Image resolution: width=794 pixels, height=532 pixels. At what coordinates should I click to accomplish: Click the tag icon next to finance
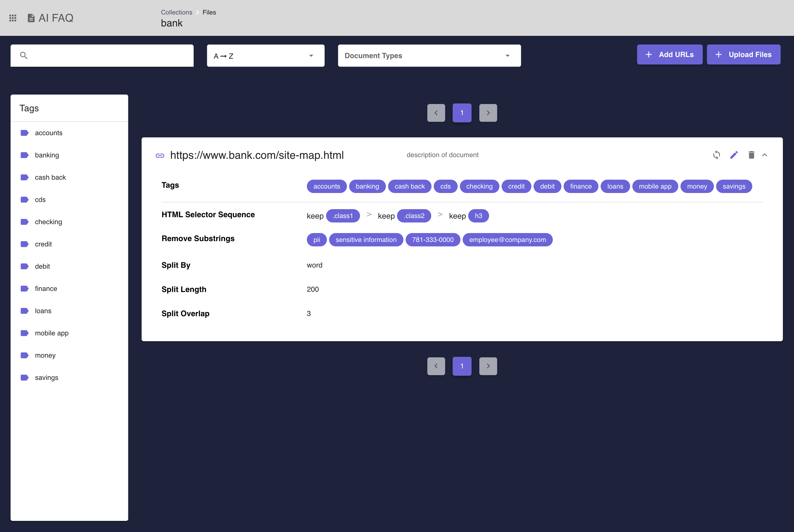point(24,288)
